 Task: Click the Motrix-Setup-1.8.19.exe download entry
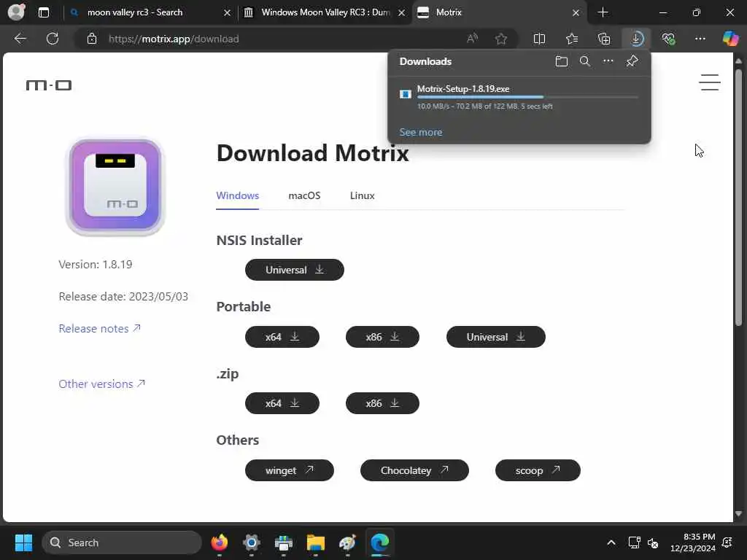coord(519,97)
